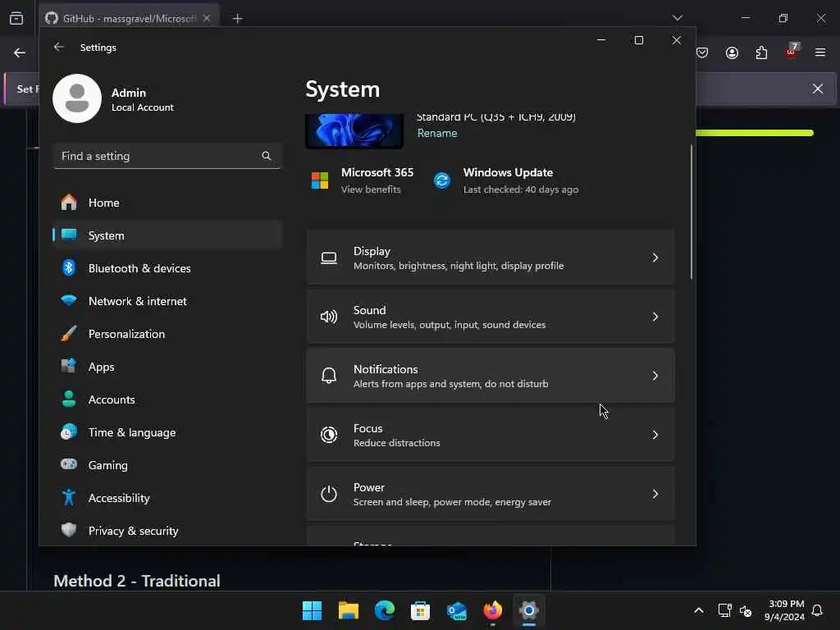Open Outlook from taskbar
The image size is (840, 630).
(456, 610)
